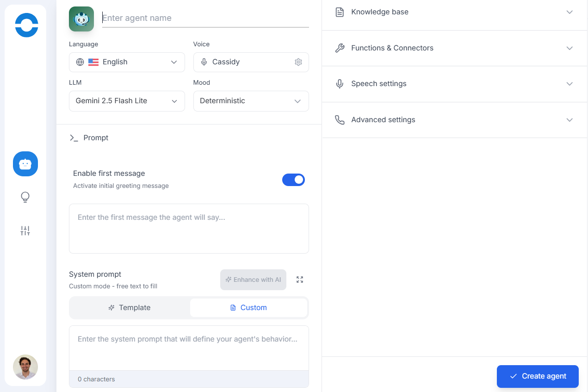The width and height of the screenshot is (588, 392).
Task: Expand the Advanced settings section
Action: coord(454,120)
